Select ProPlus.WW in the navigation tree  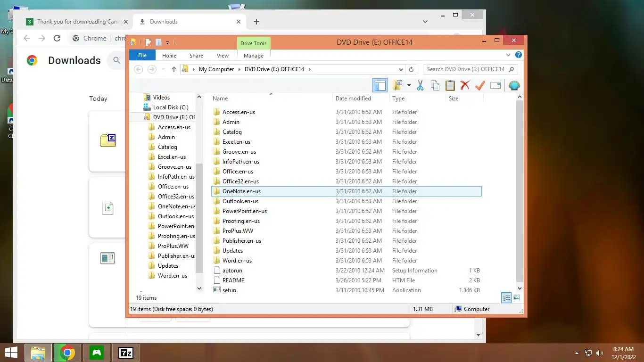click(x=173, y=246)
